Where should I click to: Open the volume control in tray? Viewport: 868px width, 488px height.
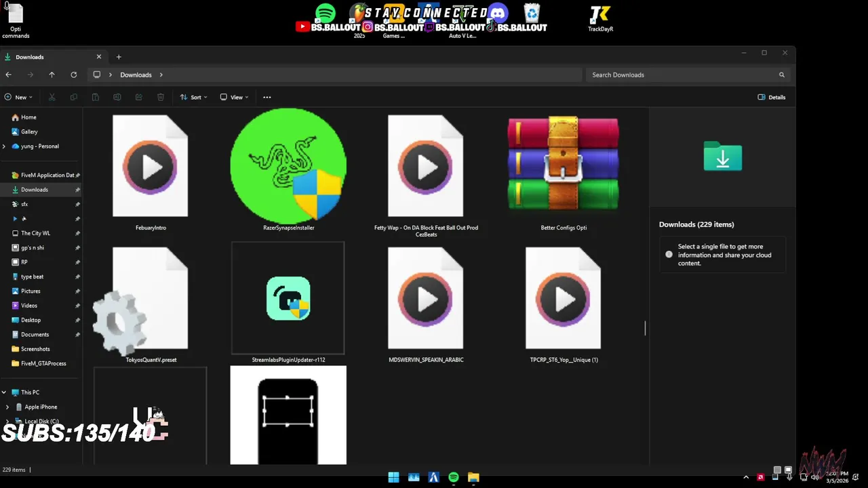pyautogui.click(x=814, y=477)
